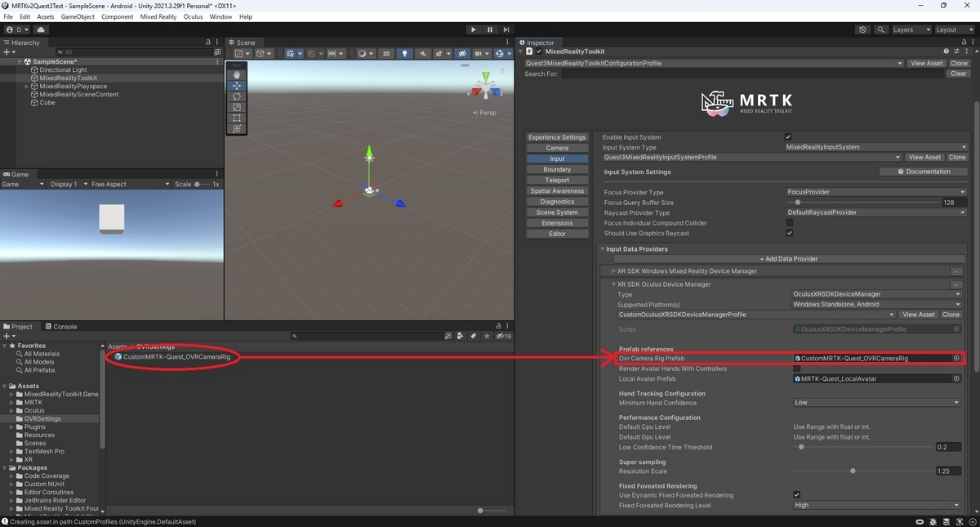Start Play mode with the Play button
Screen dimensions: 980x527
pyautogui.click(x=473, y=29)
